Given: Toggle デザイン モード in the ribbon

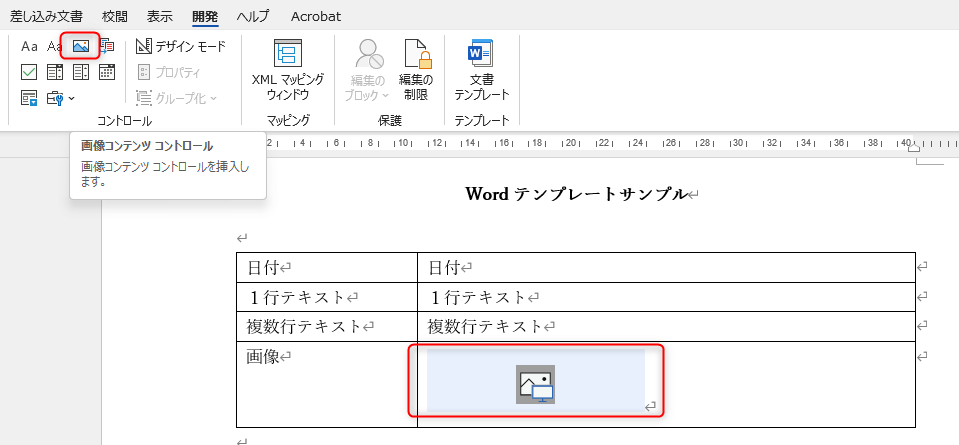Looking at the screenshot, I should coord(181,46).
